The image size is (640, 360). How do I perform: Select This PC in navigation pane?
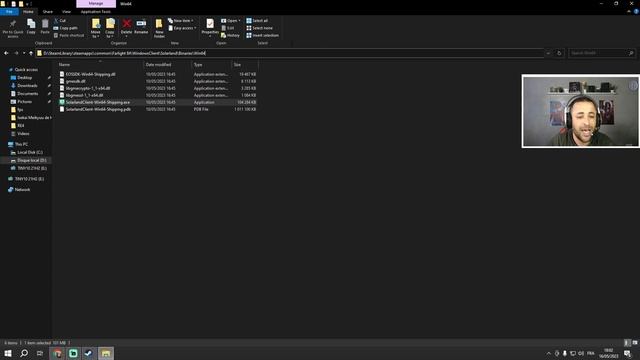(21, 144)
